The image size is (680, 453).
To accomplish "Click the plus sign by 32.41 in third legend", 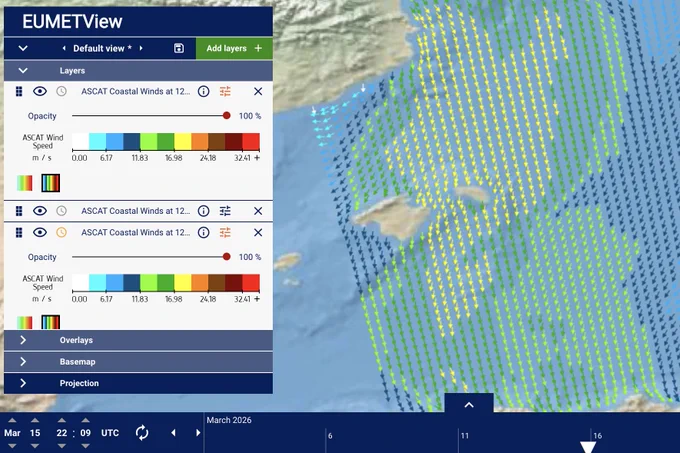I will [x=257, y=299].
